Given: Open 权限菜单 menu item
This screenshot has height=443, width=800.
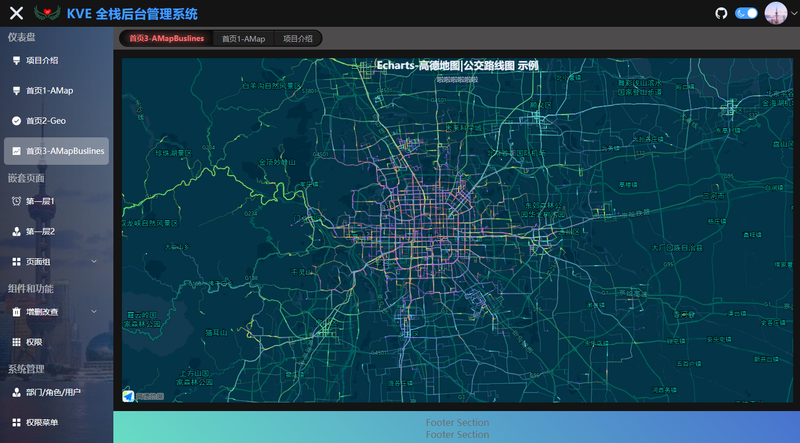Looking at the screenshot, I should pos(56,422).
